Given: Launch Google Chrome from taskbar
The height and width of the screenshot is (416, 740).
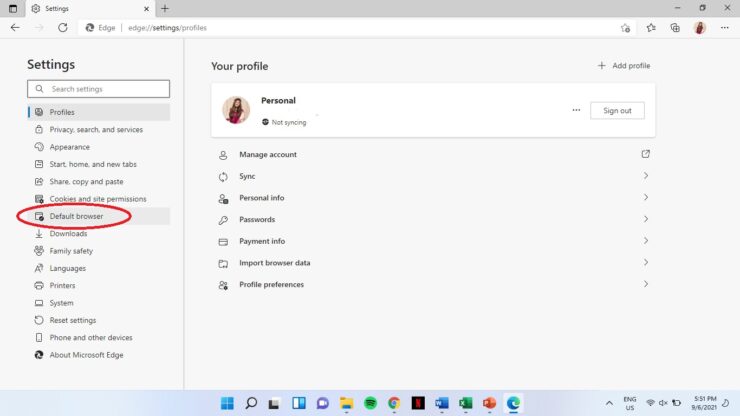Looking at the screenshot, I should coord(394,403).
